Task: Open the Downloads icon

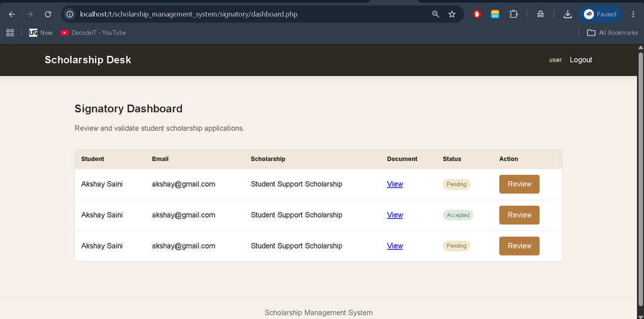Action: click(568, 14)
